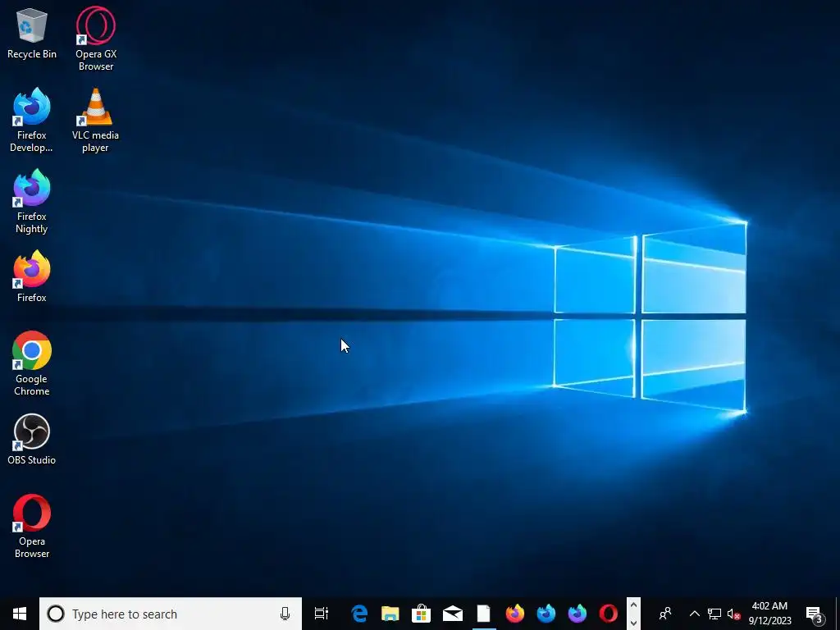Select the orange Firefox desktop shortcut

32,276
